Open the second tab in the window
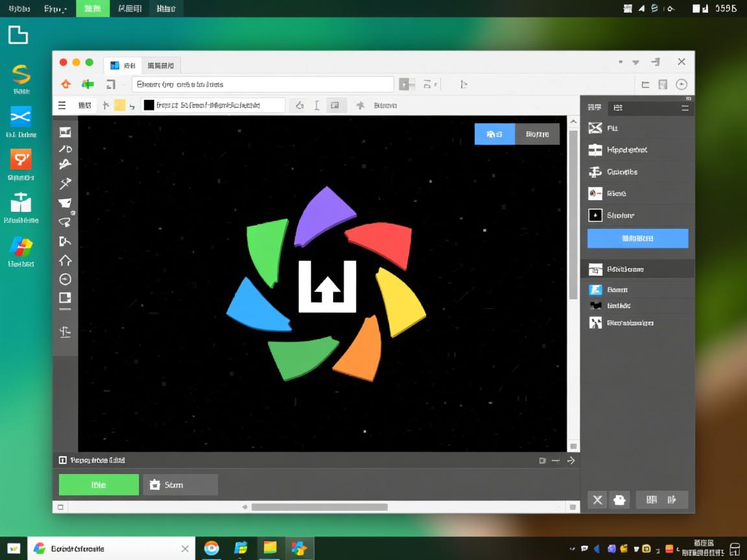This screenshot has width=747, height=560. (x=160, y=65)
